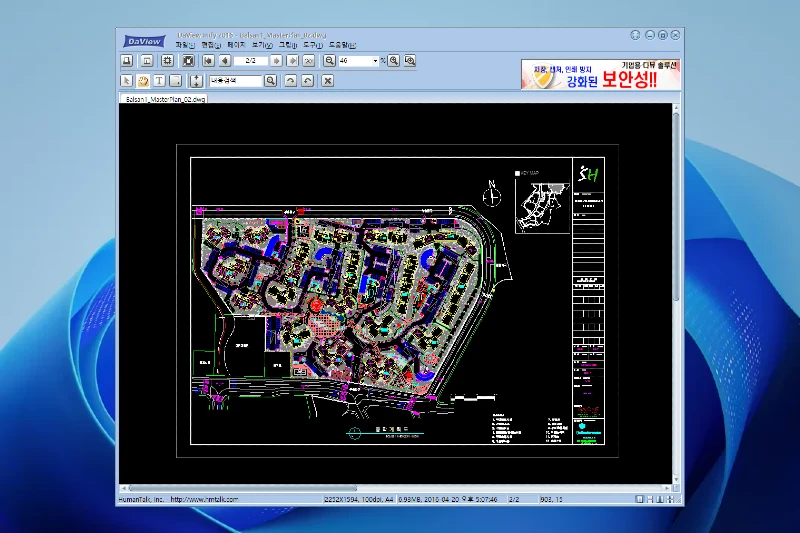Select the arrow pointer tool

[x=126, y=81]
